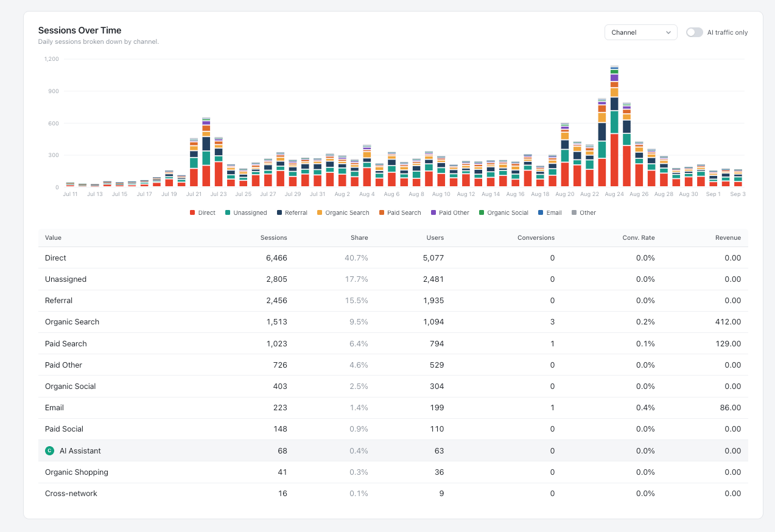The image size is (775, 532).
Task: Toggle Organic Search legend entry
Action: point(343,213)
